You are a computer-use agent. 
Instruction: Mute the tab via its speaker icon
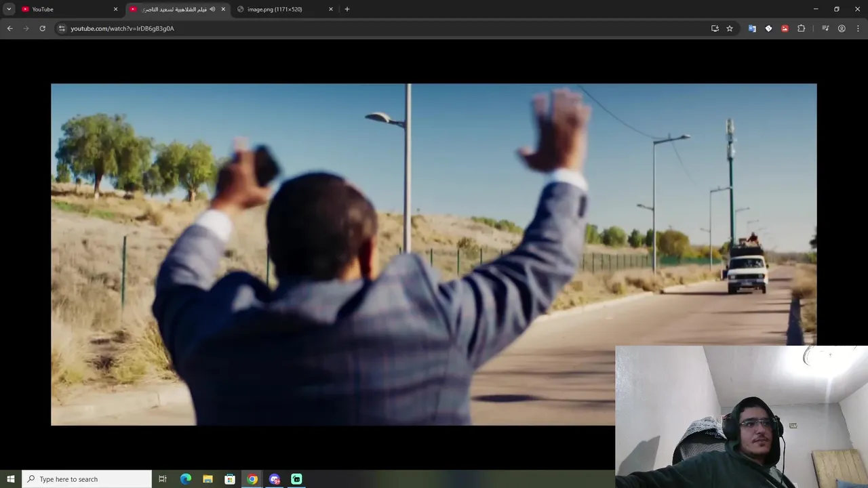tap(212, 9)
